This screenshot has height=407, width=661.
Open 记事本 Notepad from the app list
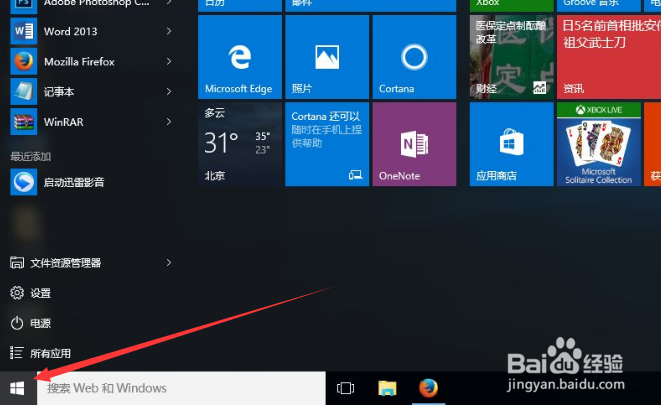[91, 92]
